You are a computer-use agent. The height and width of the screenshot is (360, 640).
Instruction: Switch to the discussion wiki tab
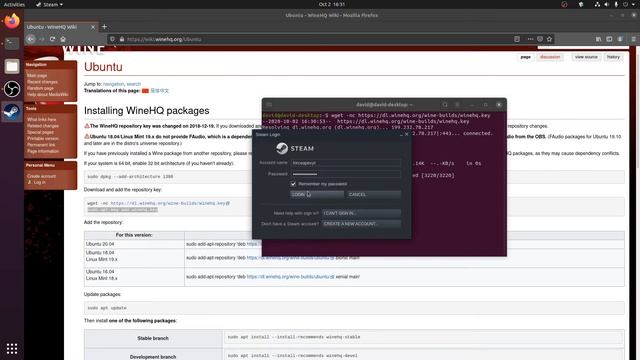[550, 57]
